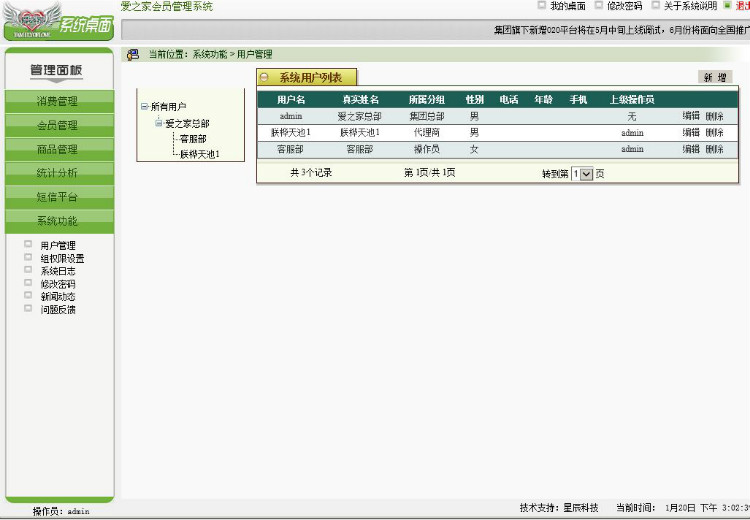Select 客服部 in the user tree

193,139
